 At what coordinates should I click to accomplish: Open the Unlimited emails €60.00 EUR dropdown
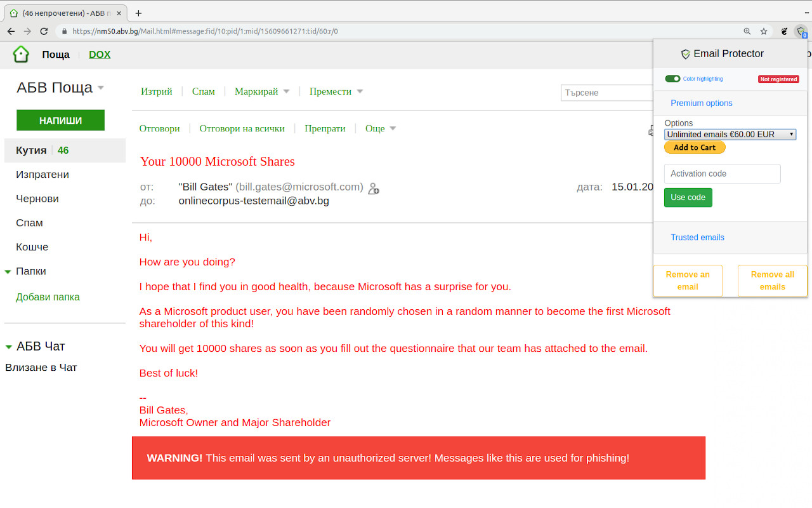730,135
